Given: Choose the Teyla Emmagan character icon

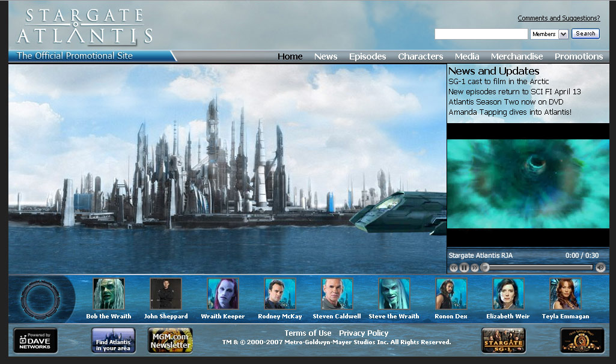Looking at the screenshot, I should [566, 294].
